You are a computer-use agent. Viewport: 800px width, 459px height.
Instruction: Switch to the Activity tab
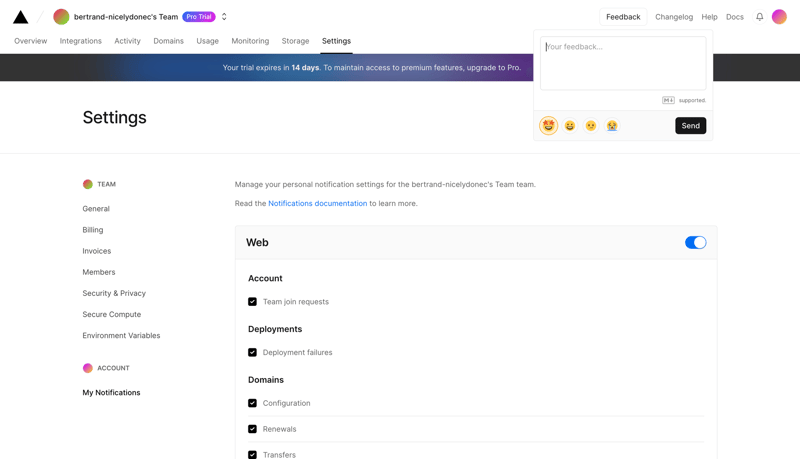click(x=128, y=41)
